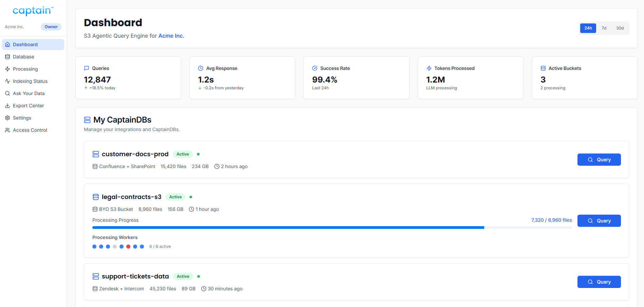Click Active badge on customer-docs-prod
Screen dimensions: 644x307
tap(183, 154)
